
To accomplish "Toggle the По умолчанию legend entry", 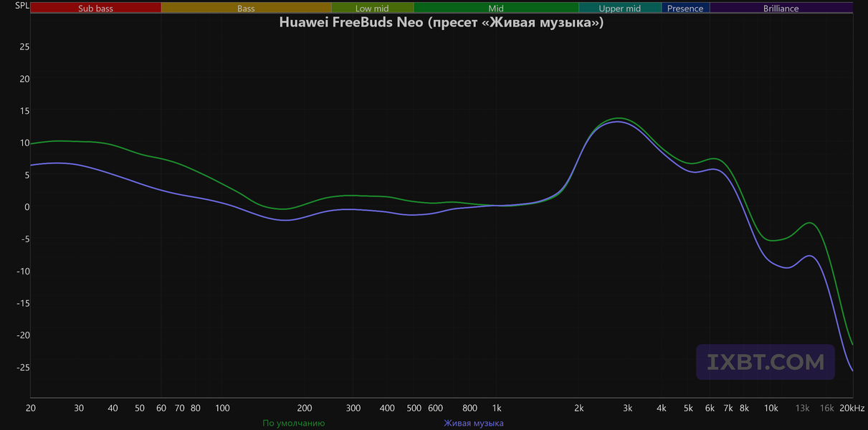I will (294, 423).
